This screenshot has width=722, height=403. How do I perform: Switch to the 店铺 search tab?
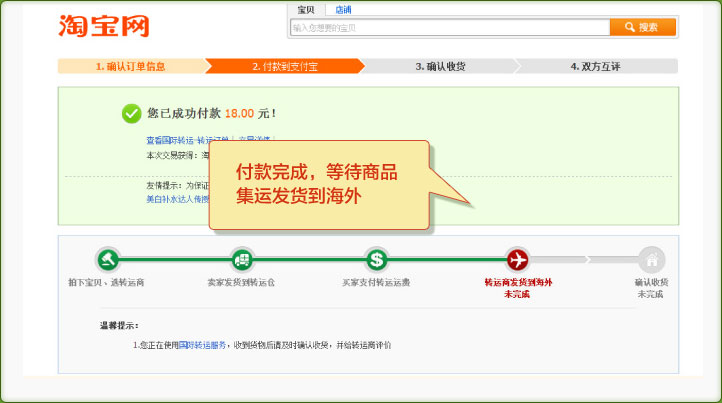(x=343, y=10)
